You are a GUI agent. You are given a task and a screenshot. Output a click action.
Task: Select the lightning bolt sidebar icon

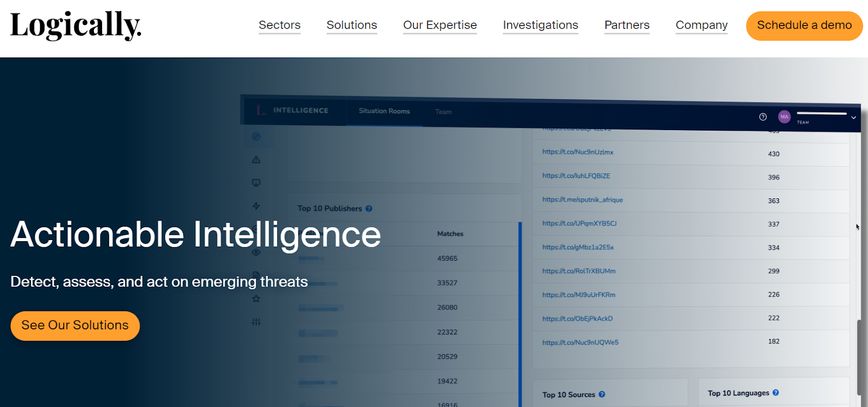tap(256, 206)
